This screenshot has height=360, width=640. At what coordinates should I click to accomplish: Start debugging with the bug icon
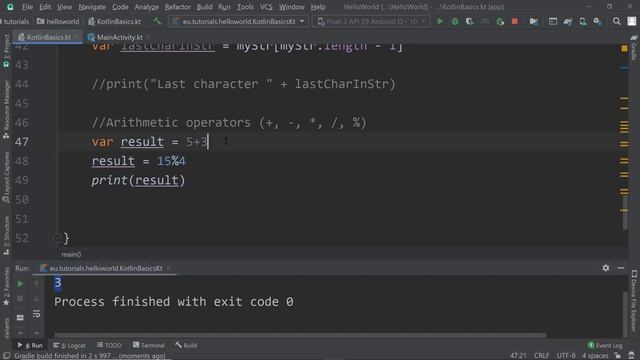pos(455,21)
